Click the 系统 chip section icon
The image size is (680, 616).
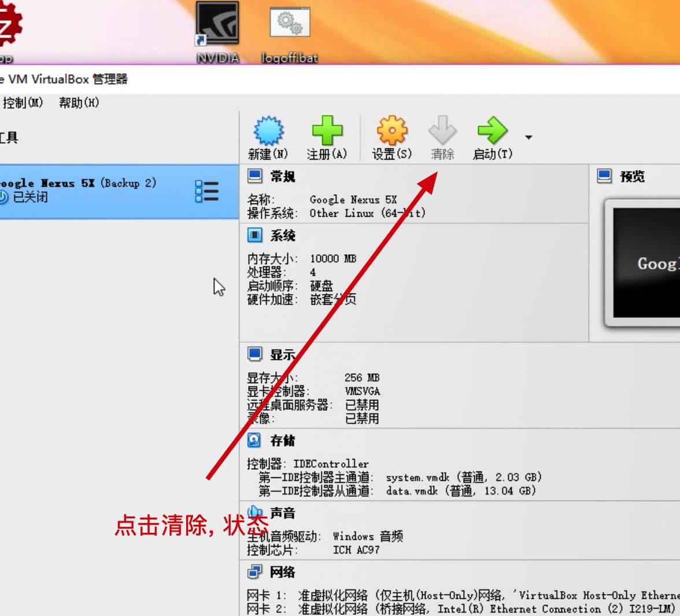254,235
